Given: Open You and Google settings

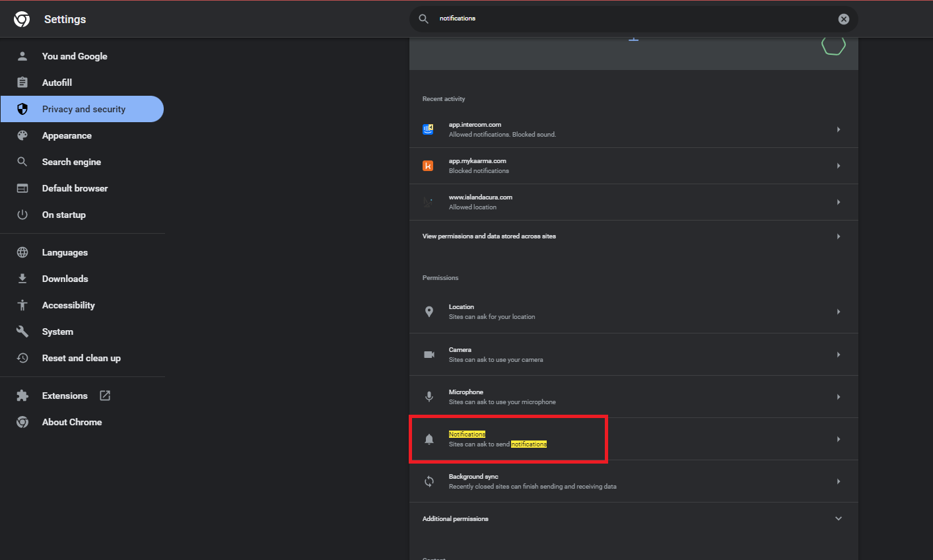Looking at the screenshot, I should pos(75,56).
